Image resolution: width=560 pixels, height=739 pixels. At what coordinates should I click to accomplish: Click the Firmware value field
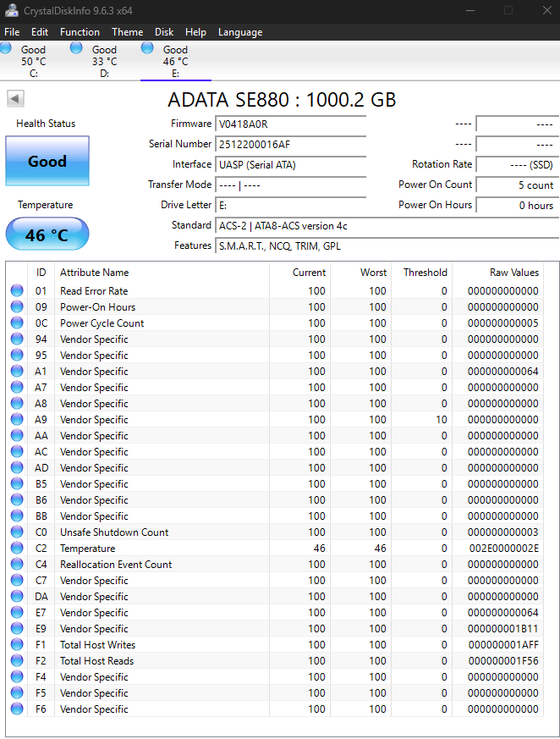(290, 124)
